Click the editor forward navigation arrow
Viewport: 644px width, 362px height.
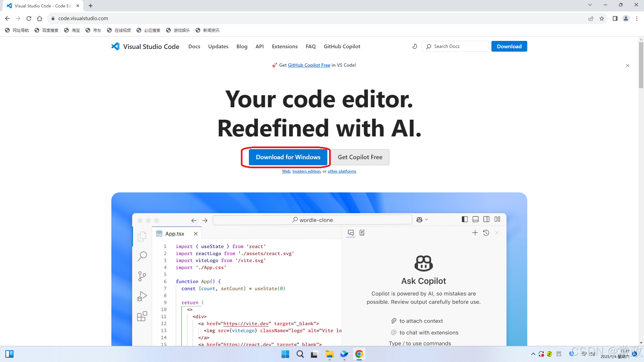click(205, 220)
